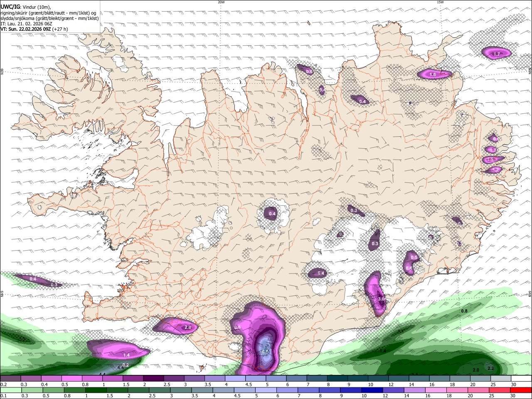Click the purple 2.0 snowfall label in southwest
The height and width of the screenshot is (399, 532).
[x=188, y=328]
